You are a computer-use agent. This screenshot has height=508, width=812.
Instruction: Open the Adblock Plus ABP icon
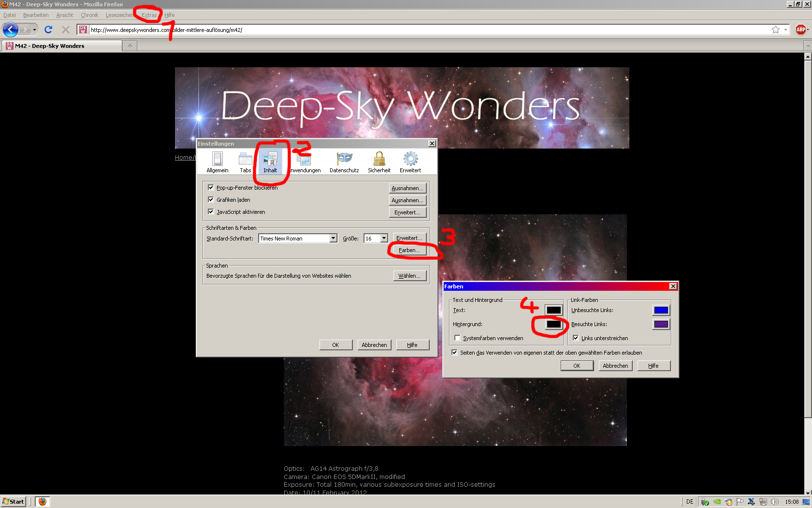coord(800,30)
